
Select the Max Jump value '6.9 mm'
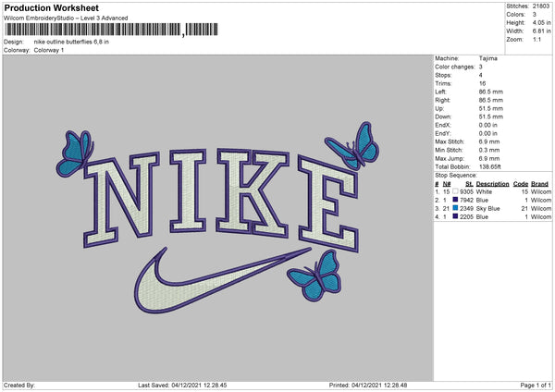489,158
